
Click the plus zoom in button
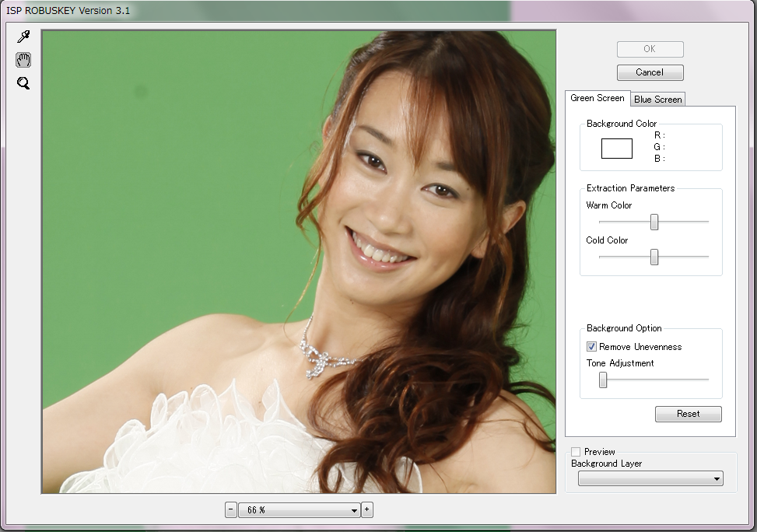pyautogui.click(x=367, y=509)
